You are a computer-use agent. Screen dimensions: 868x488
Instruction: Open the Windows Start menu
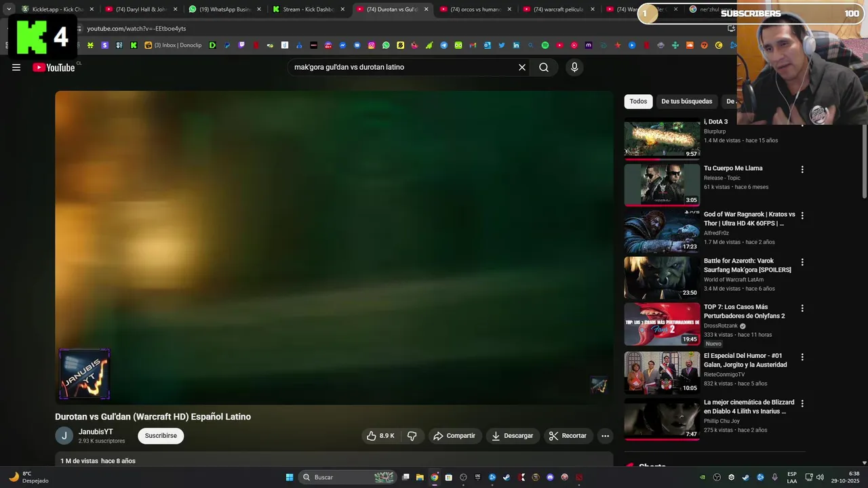290,477
